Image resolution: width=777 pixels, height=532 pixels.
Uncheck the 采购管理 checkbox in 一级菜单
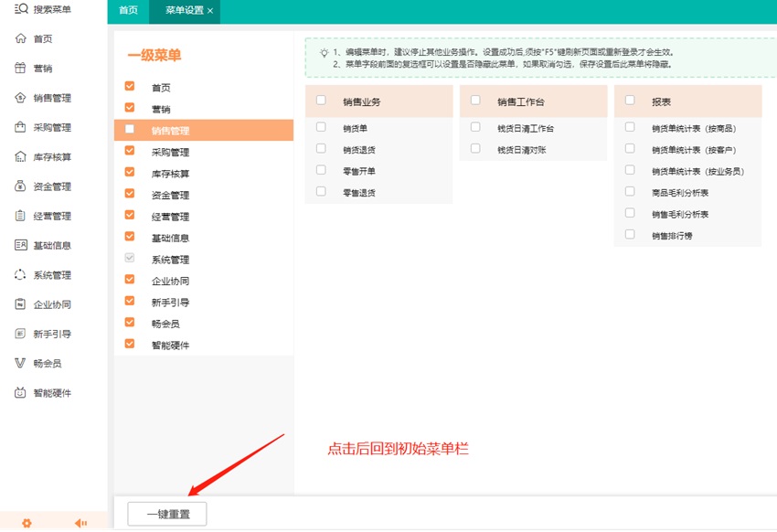click(130, 151)
